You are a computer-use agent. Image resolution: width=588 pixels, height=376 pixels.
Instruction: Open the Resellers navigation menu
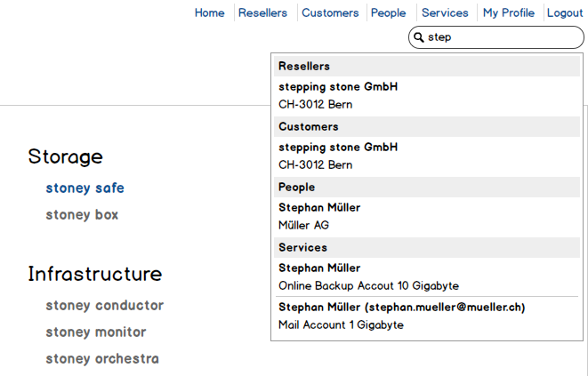point(262,12)
